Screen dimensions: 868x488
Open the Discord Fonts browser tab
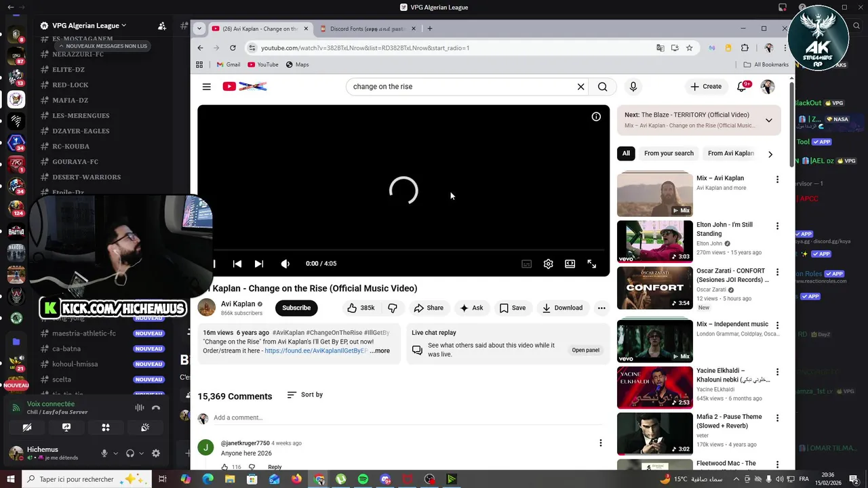pos(367,28)
